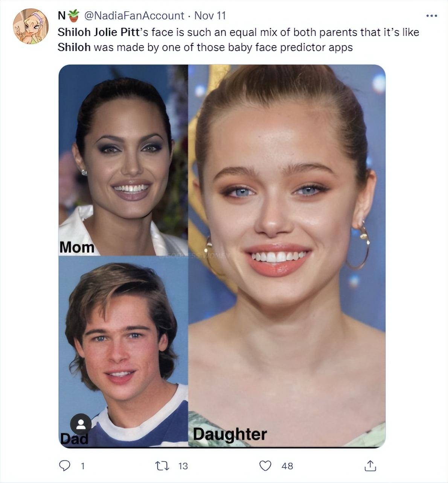The width and height of the screenshot is (448, 483).
Task: Like the tweet with the heart icon
Action: click(x=265, y=466)
